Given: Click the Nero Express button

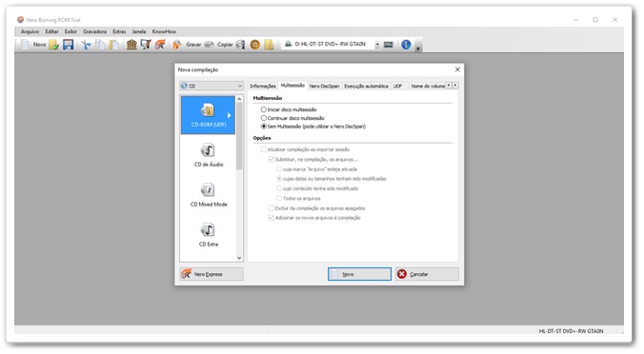Looking at the screenshot, I should tap(211, 274).
